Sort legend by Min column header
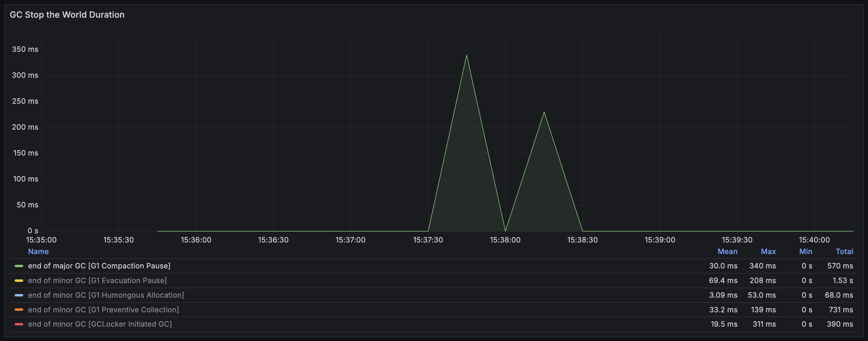This screenshot has height=341, width=868. click(806, 251)
